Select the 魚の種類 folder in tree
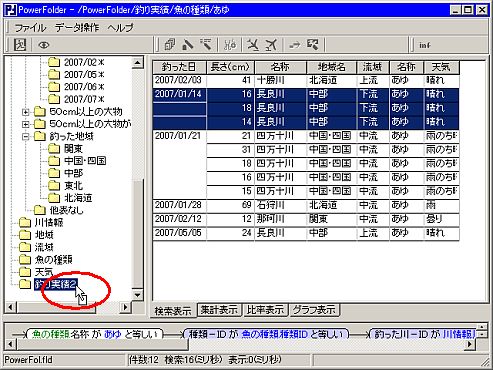 click(53, 260)
